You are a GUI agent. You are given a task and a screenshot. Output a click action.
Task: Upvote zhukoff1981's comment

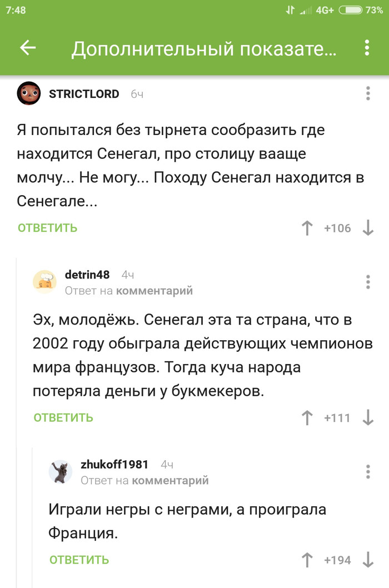click(x=307, y=560)
